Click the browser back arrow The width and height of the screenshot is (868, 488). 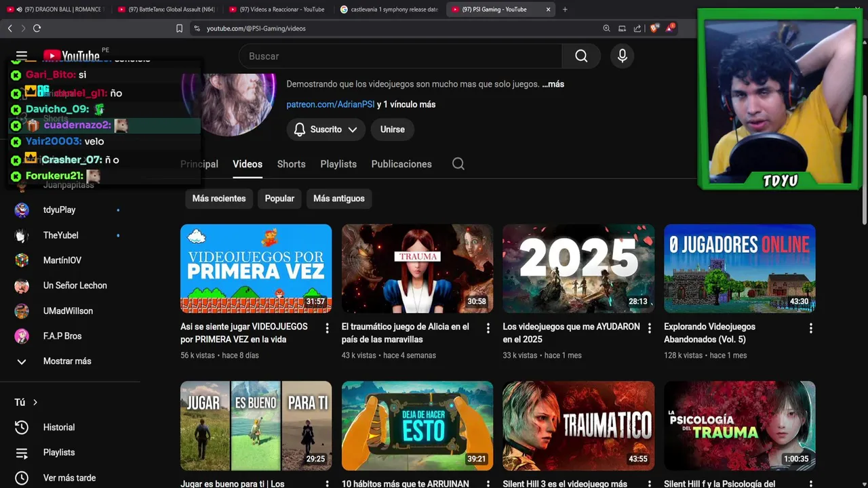tap(9, 28)
